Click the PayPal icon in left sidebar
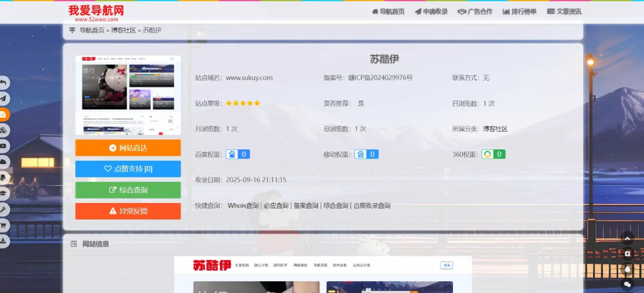 pos(3,177)
